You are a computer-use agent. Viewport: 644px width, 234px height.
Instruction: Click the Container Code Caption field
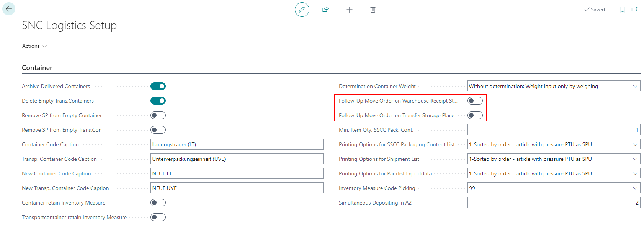[x=237, y=144]
